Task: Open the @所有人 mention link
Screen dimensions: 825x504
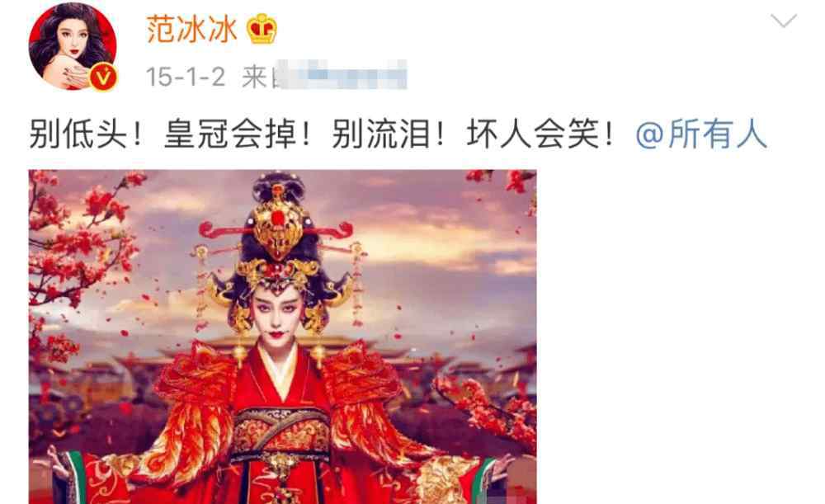Action: pyautogui.click(x=701, y=134)
